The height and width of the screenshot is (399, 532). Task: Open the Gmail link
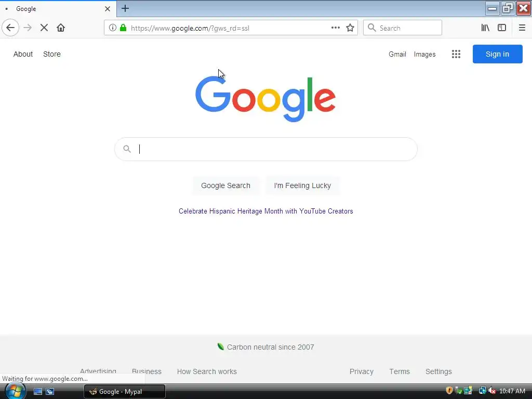[x=397, y=54]
